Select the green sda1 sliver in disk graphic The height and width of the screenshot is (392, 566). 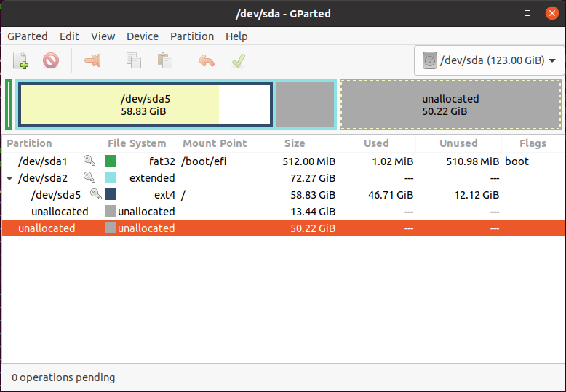pyautogui.click(x=9, y=105)
